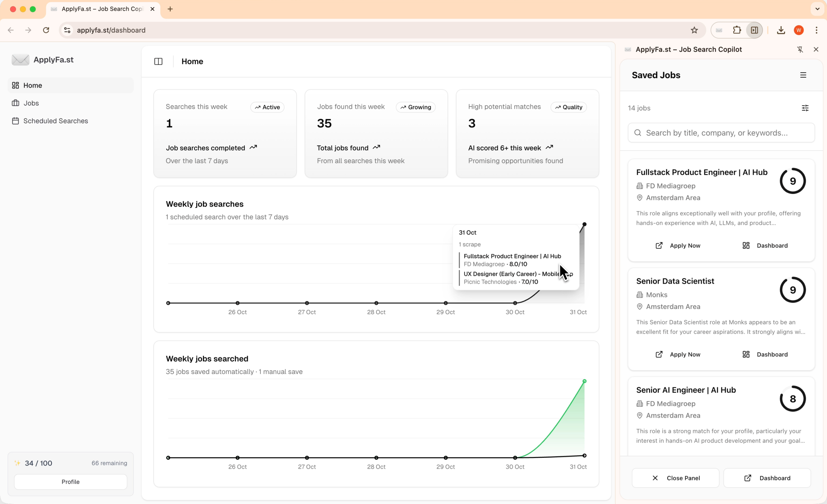Viewport: 827px width, 504px height.
Task: Open Chrome's three-dot menu
Action: [816, 30]
